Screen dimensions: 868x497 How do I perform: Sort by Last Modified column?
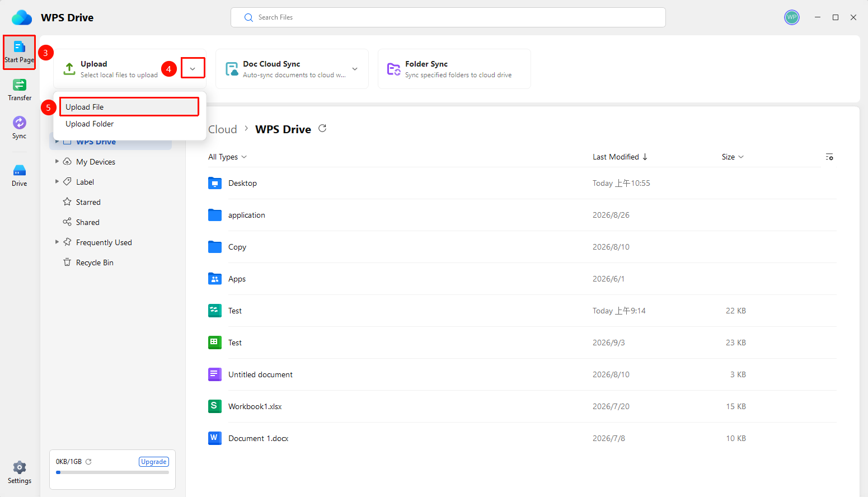point(620,157)
